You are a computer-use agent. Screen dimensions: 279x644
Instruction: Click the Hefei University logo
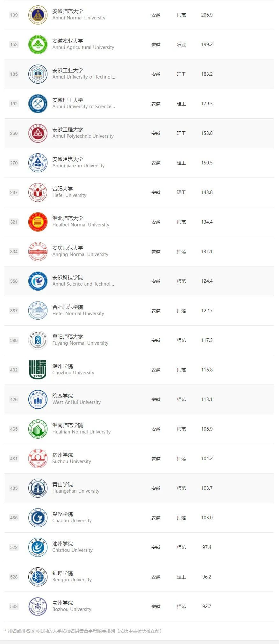(x=38, y=192)
